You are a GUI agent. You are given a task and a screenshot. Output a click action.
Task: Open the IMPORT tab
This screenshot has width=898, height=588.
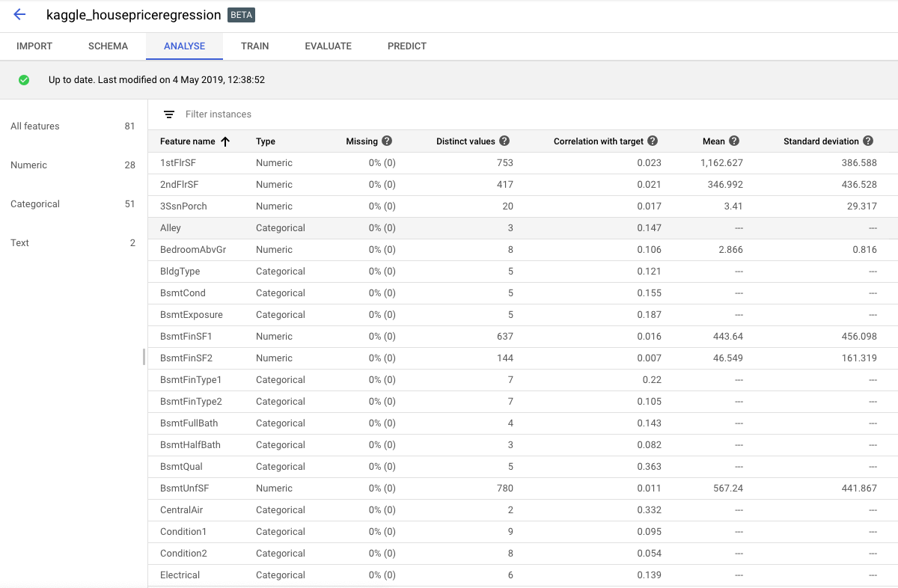[34, 46]
